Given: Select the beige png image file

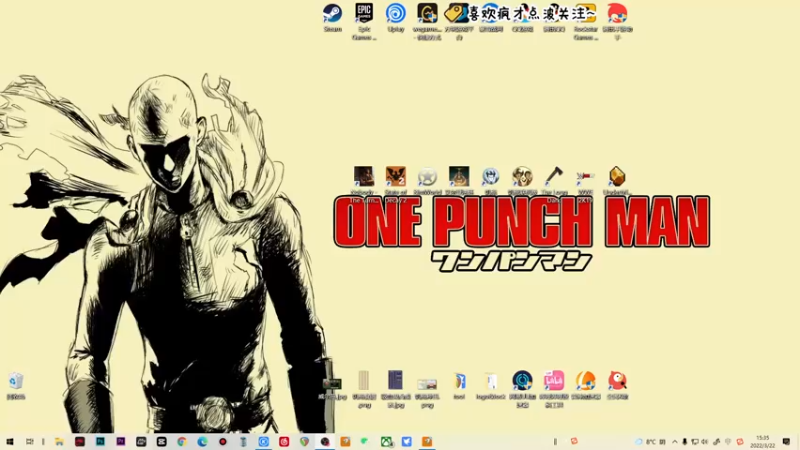Looking at the screenshot, I should pos(364,389).
